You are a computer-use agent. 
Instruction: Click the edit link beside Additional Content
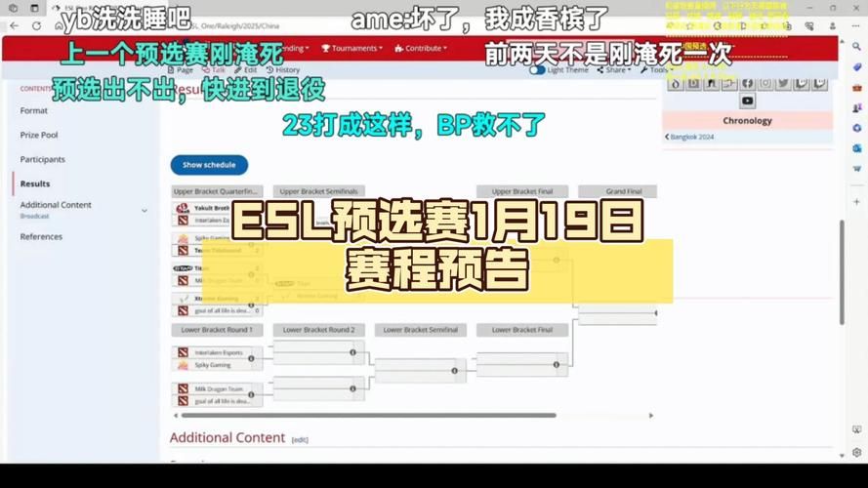300,440
